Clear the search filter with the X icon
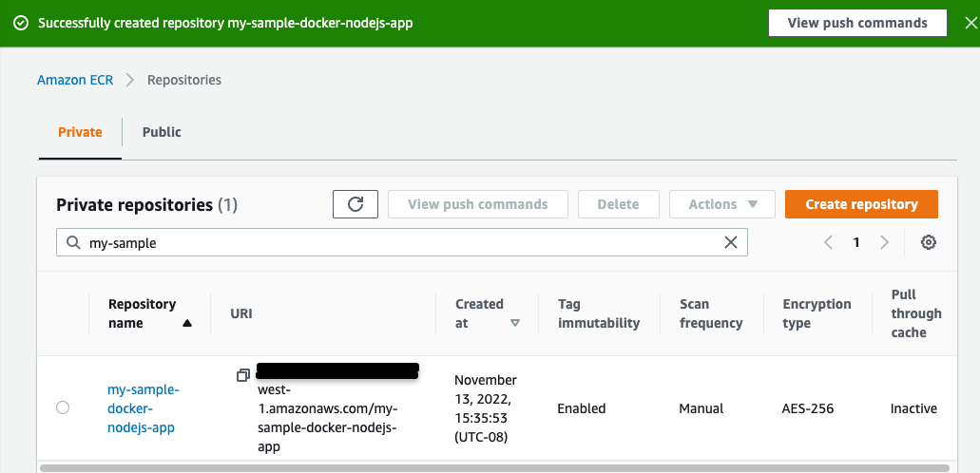This screenshot has height=473, width=980. coord(731,242)
